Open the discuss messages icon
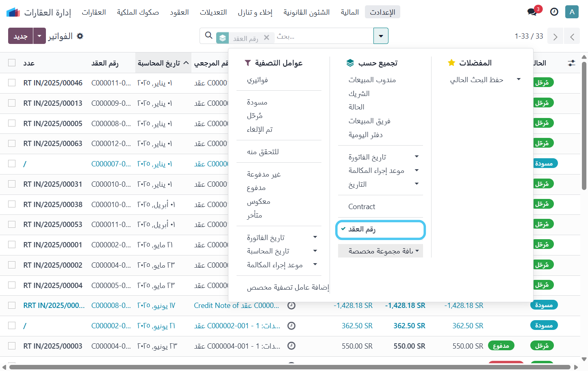 532,12
